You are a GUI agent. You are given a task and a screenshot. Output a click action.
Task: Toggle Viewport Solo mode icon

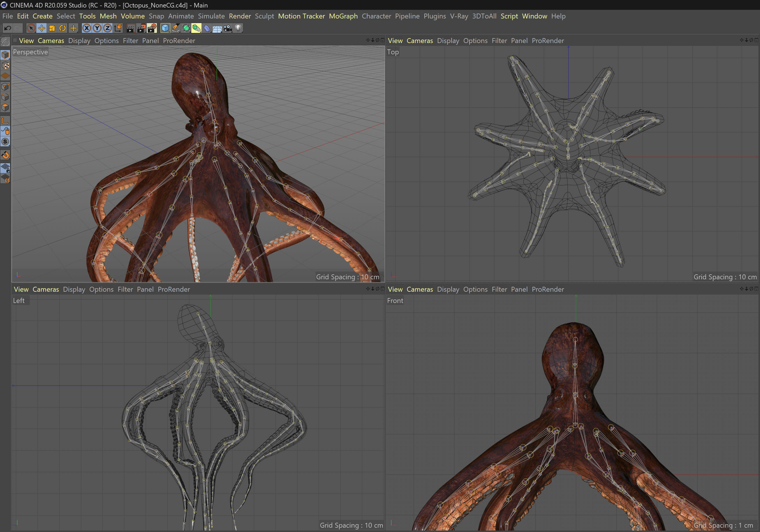pyautogui.click(x=5, y=142)
